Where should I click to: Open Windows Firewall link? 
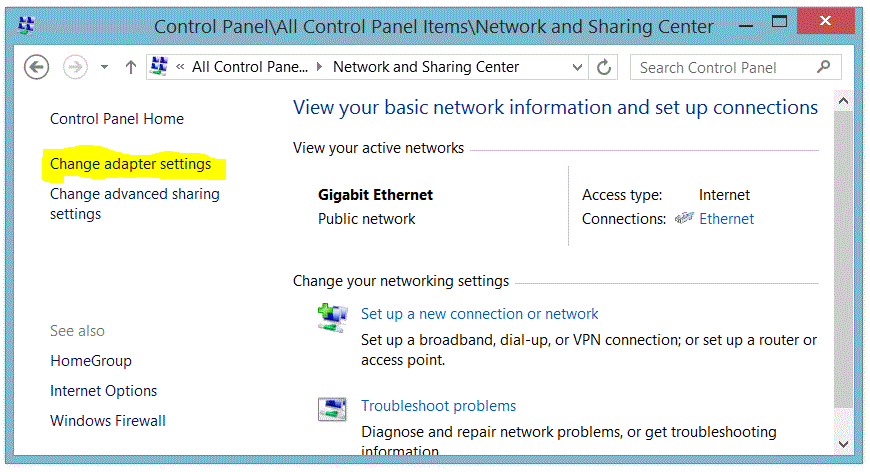(x=108, y=421)
